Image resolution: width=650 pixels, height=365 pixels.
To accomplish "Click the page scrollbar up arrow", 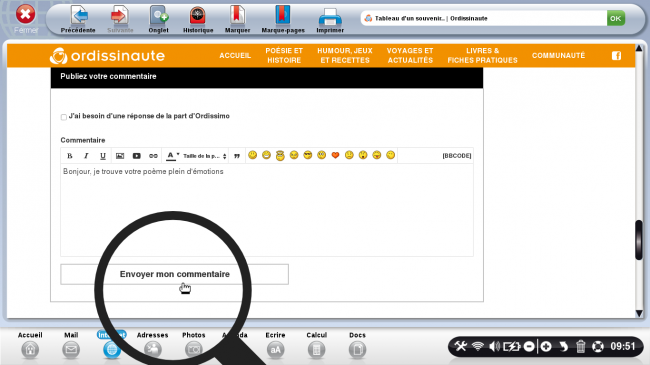I will 639,49.
